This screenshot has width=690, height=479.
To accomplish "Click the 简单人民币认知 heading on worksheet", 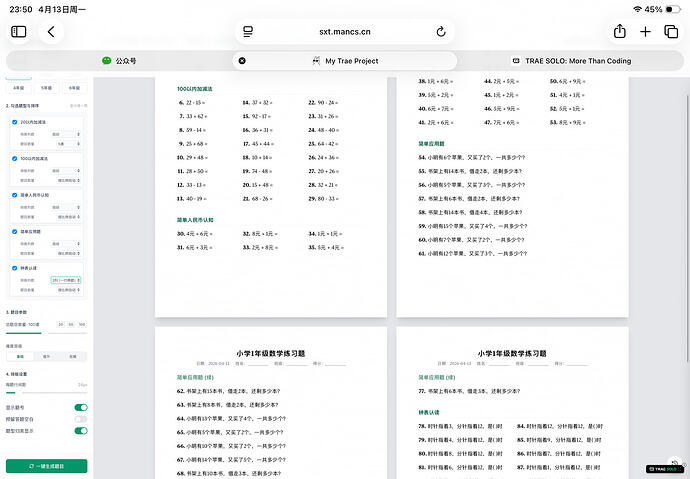I will [x=195, y=220].
